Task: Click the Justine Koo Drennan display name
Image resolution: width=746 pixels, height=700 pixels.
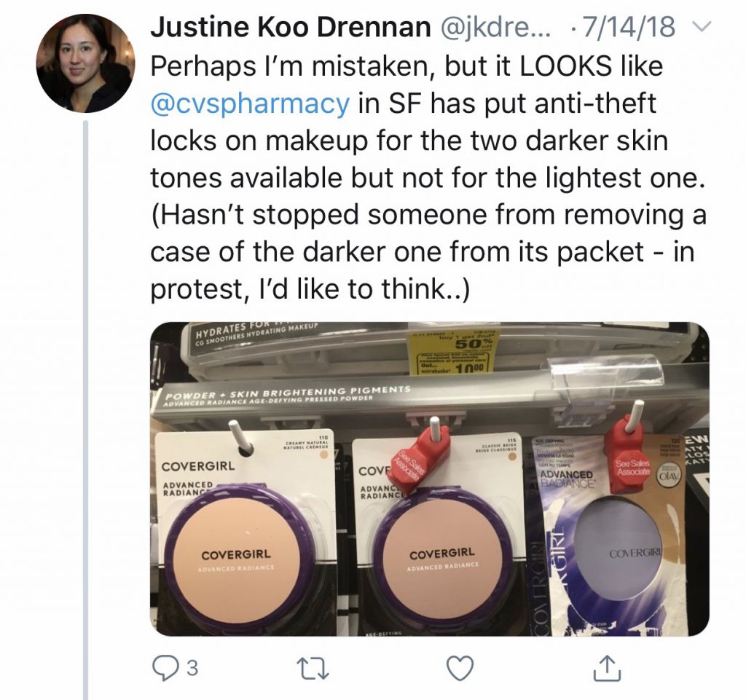Action: pos(291,27)
